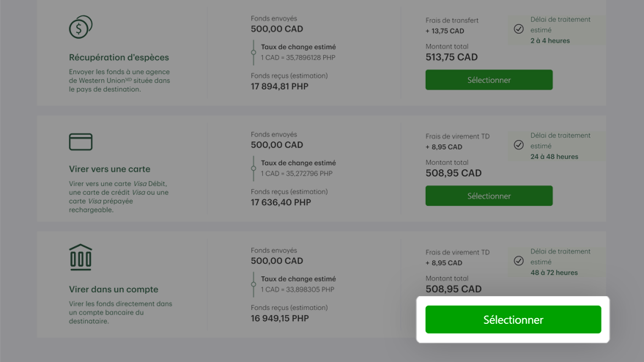
Task: Click the cash pickup coins icon
Action: pyautogui.click(x=81, y=27)
